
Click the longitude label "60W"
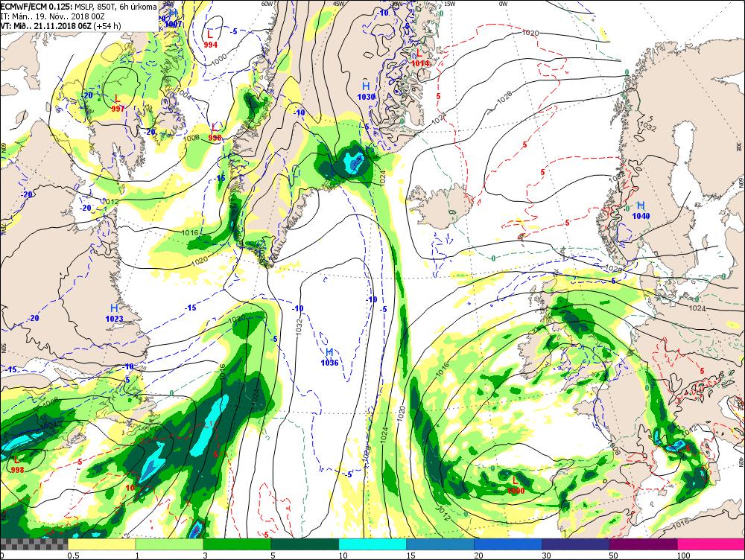(267, 3)
